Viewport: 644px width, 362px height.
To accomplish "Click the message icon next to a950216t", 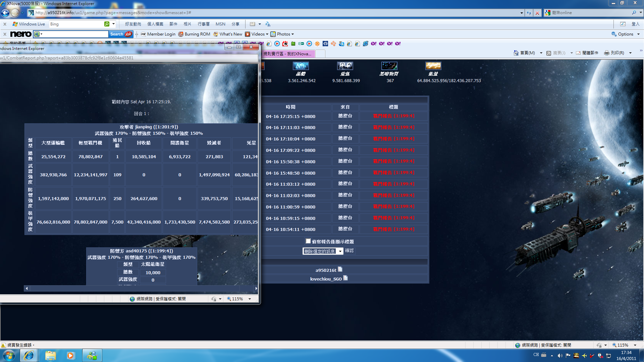I will (340, 269).
